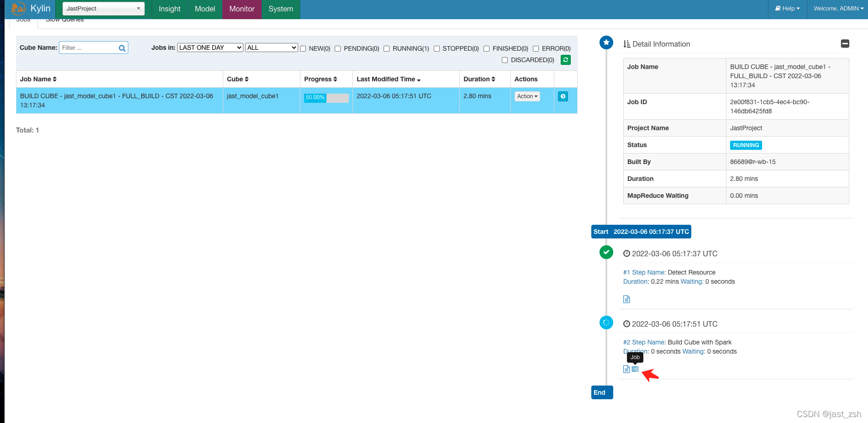This screenshot has height=423, width=868.
Task: Toggle the DISCARDED(0) checkbox
Action: (x=505, y=60)
